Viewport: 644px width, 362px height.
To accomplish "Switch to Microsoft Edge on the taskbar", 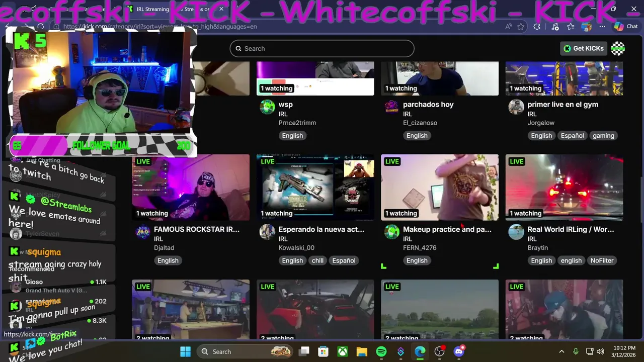I will coord(420,351).
